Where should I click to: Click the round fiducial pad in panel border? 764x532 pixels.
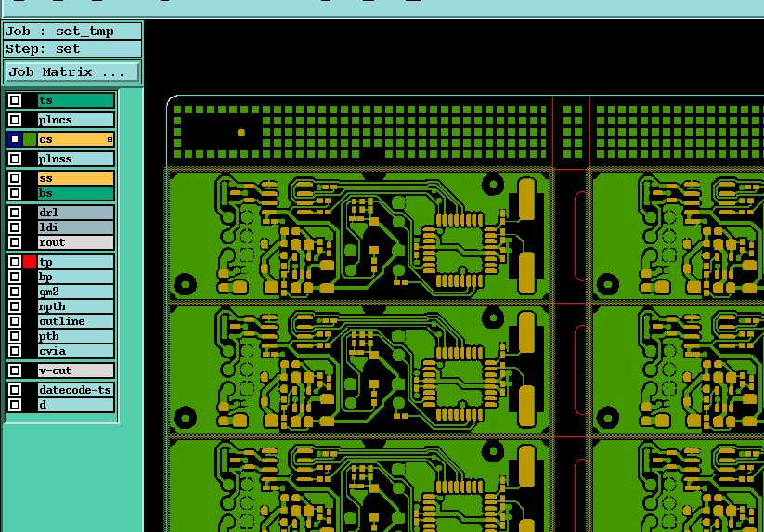coord(240,132)
